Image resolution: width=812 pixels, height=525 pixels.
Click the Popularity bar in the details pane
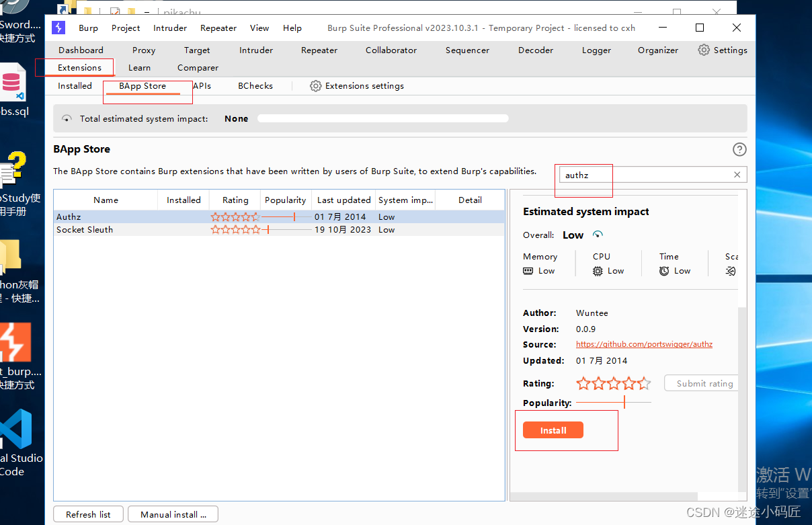click(614, 402)
